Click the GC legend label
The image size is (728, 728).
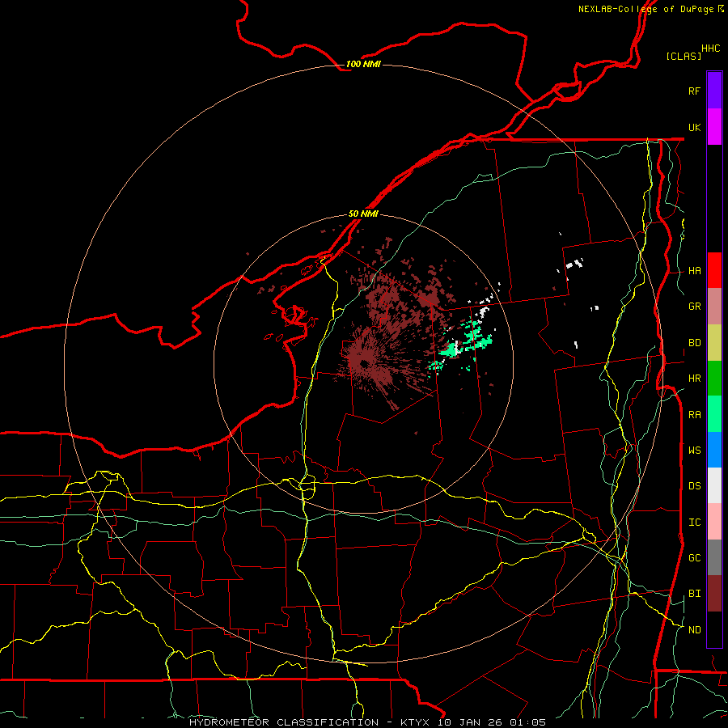point(694,558)
